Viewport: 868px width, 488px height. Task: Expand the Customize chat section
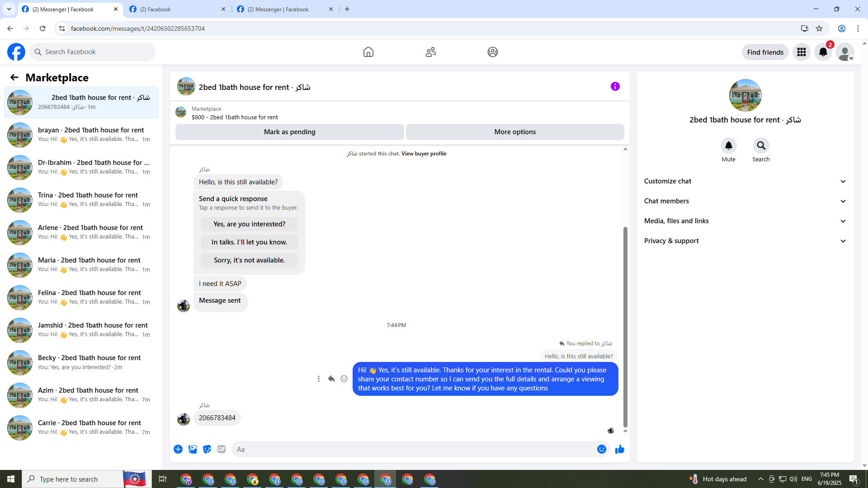coord(745,181)
